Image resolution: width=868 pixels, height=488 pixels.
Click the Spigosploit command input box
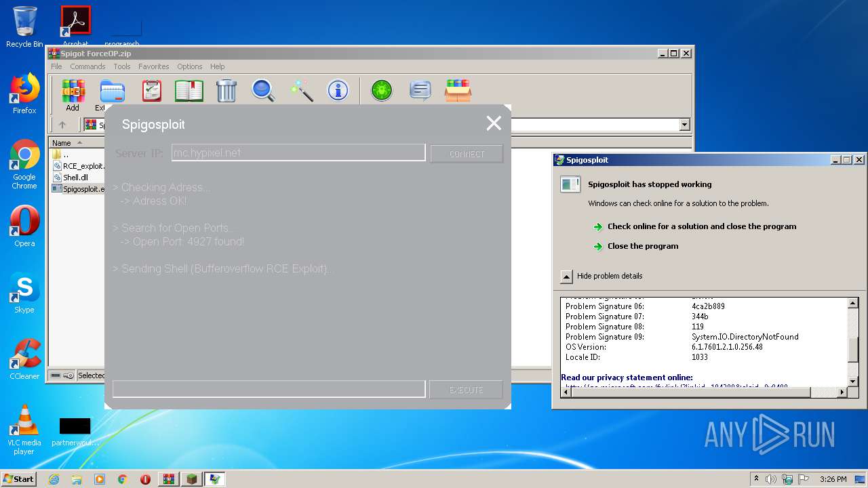269,389
